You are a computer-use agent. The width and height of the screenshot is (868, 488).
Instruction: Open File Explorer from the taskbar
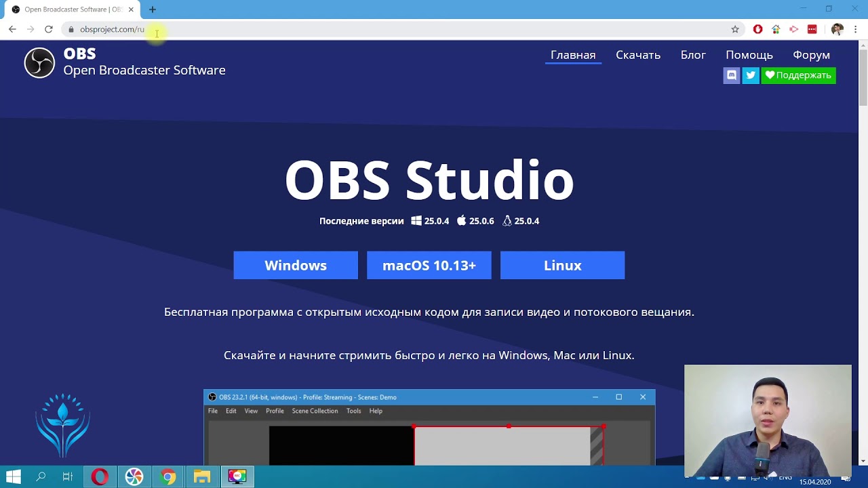pyautogui.click(x=202, y=476)
